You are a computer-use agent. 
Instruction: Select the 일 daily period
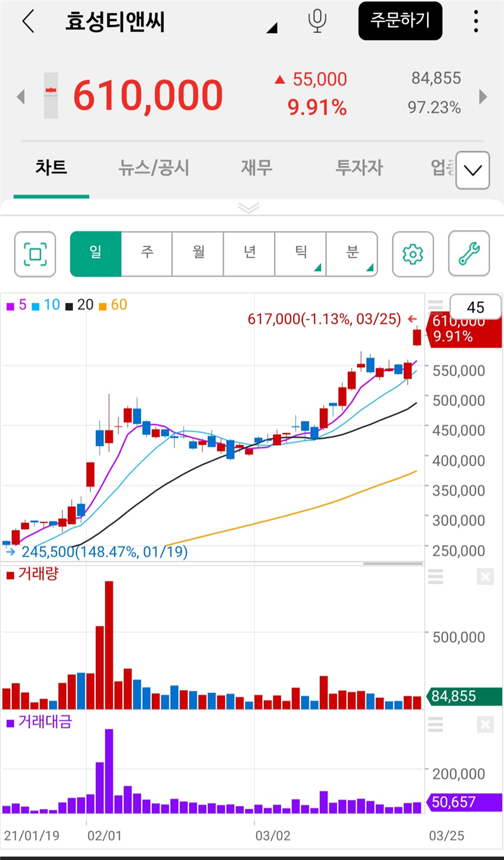pos(96,254)
